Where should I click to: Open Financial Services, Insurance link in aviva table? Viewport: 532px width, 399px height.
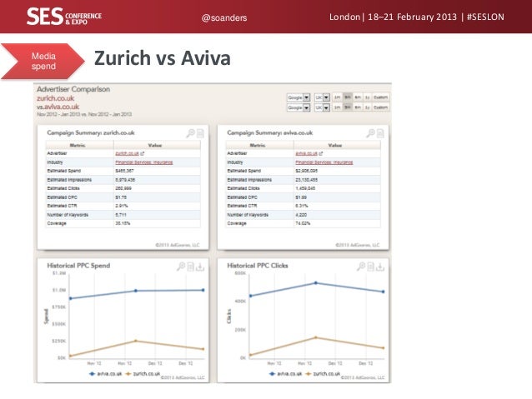324,162
